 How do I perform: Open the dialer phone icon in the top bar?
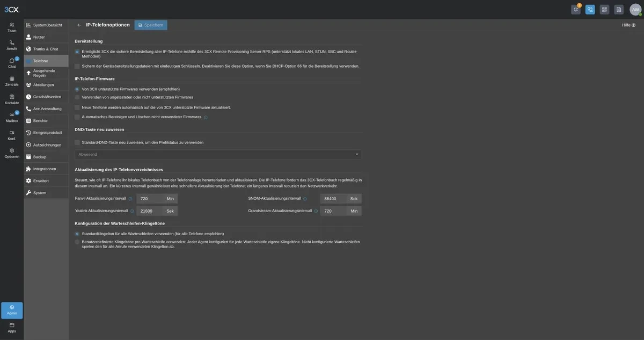point(590,9)
